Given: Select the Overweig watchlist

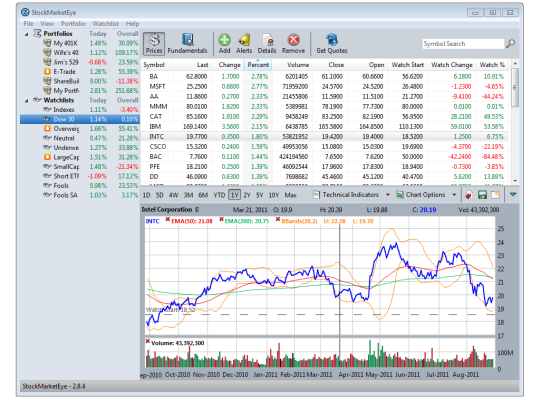Looking at the screenshot, I should click(x=66, y=129).
